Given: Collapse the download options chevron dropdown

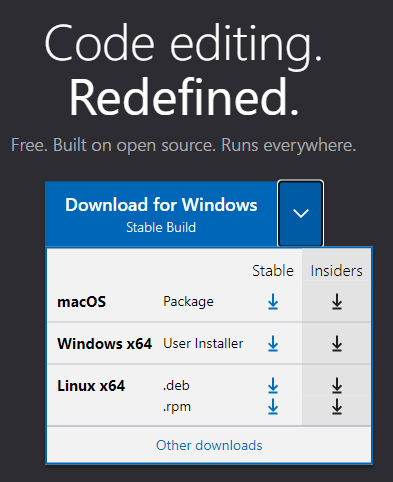Looking at the screenshot, I should point(300,213).
